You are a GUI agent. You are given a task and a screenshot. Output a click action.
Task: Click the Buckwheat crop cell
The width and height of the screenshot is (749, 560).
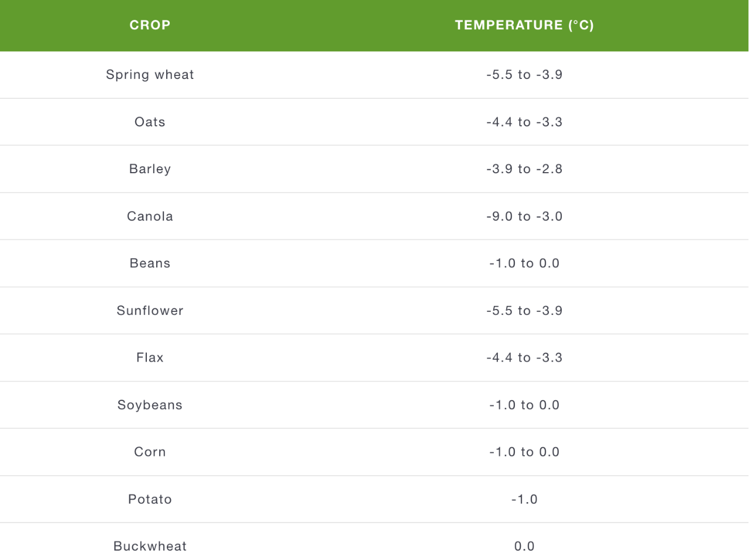tap(150, 546)
